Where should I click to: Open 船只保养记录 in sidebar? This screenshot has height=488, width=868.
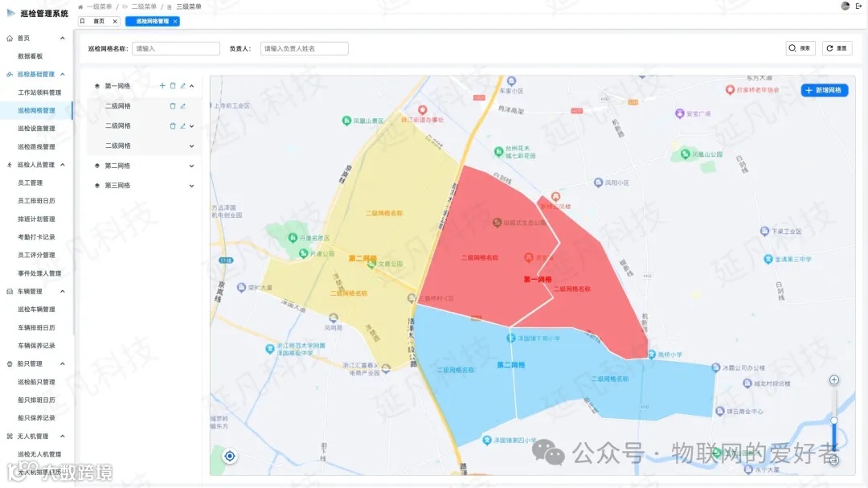(36, 417)
